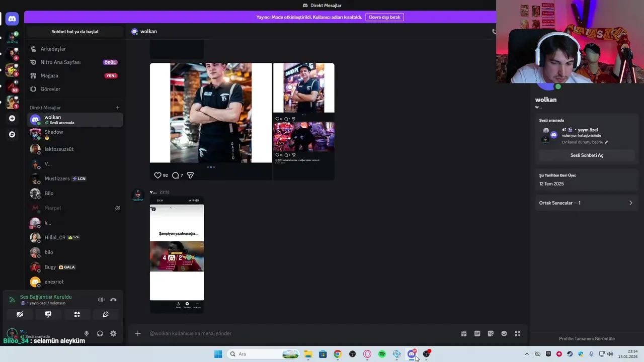Open enexriot conversation
Screen dimensions: 644x362
[x=75, y=282]
